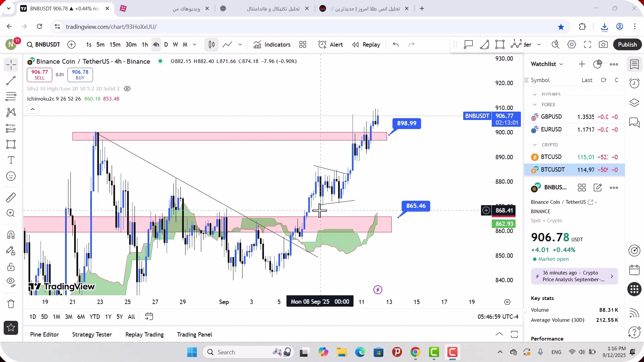Screen dimensions: 644x362
Task: Open indicator templates grid icon
Action: [x=303, y=45]
